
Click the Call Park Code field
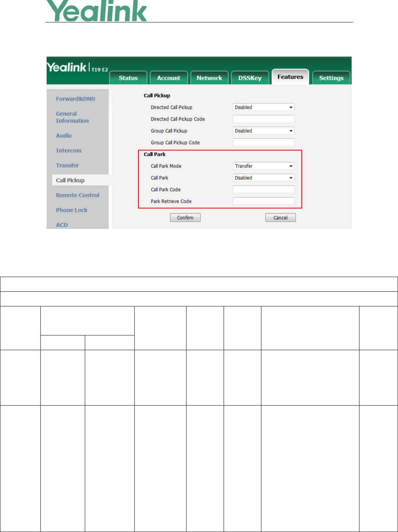point(264,190)
